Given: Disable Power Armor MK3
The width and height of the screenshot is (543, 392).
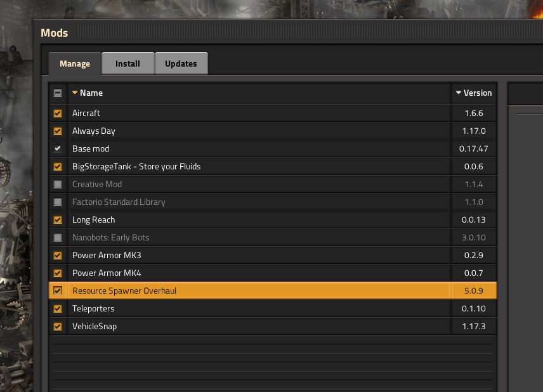Looking at the screenshot, I should coord(58,255).
